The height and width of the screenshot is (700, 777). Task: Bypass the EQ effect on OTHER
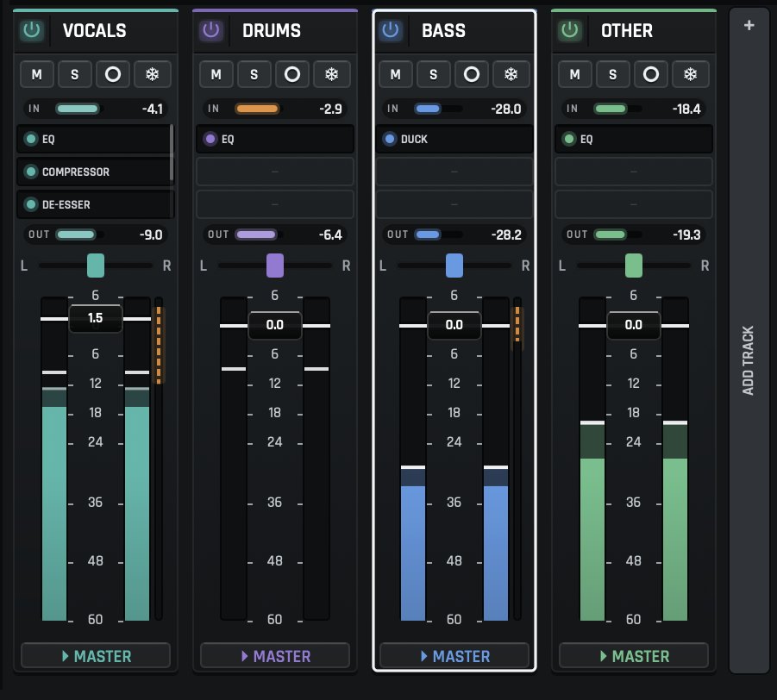tap(569, 139)
